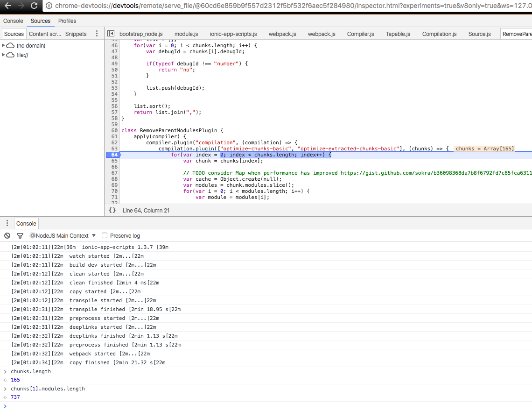Click the gist.github.com link in the TODO comment
The image size is (532, 418).
436,173
